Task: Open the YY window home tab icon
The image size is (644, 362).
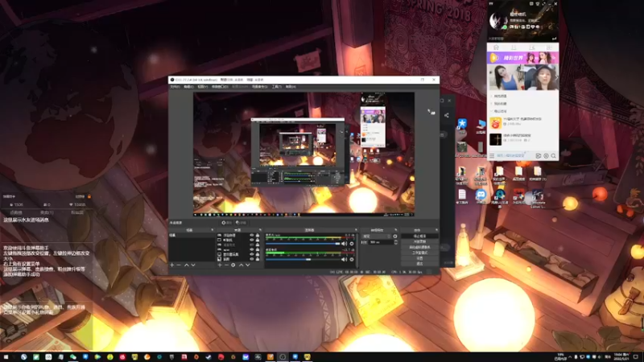Action: (496, 47)
